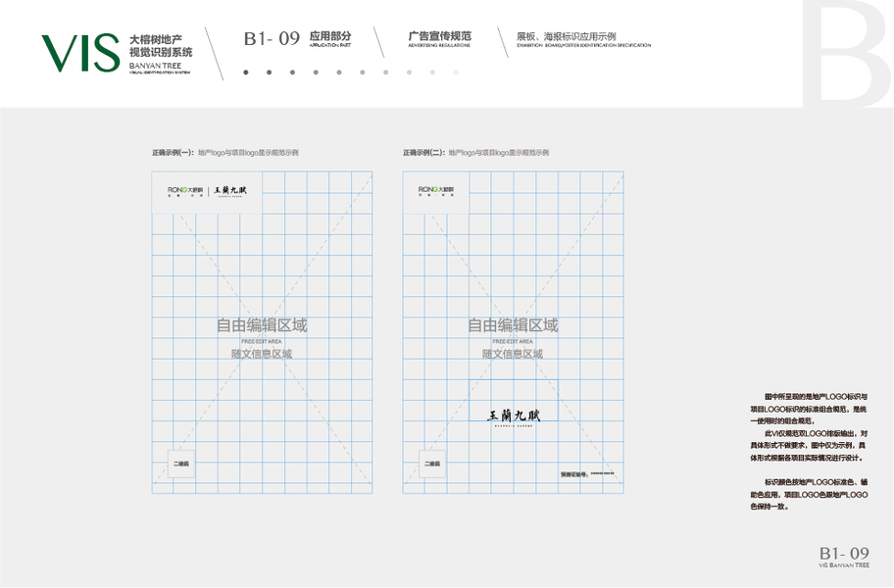The width and height of the screenshot is (894, 588).
Task: Click the 视觉识别系统 title text
Action: pos(161,52)
